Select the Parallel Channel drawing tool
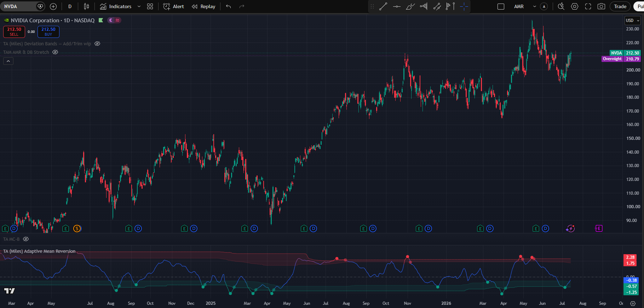Viewport: 644px width, 308px height. [x=437, y=6]
